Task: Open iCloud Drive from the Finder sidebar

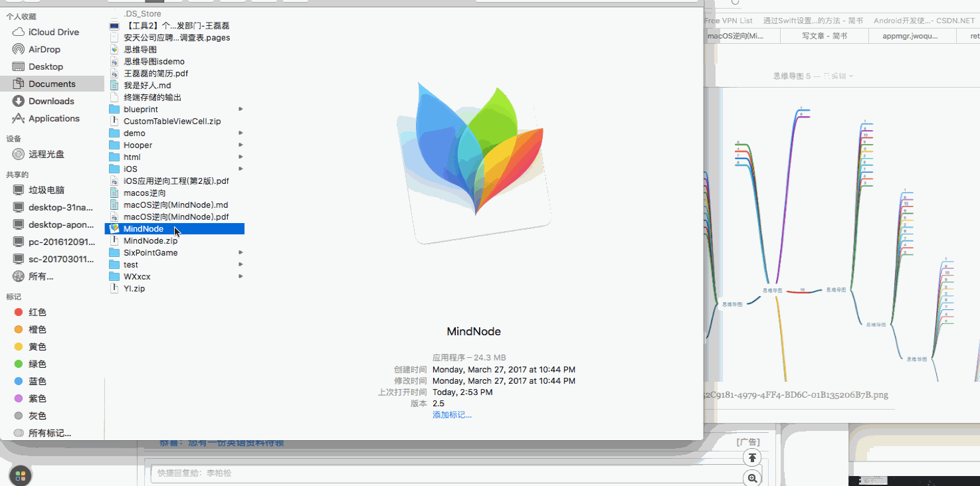Action: click(53, 32)
